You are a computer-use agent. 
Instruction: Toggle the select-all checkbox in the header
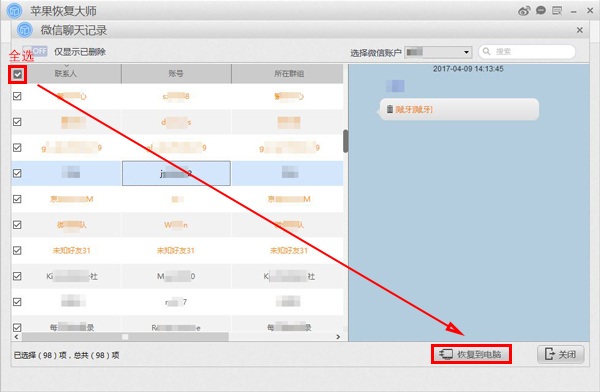(x=18, y=74)
